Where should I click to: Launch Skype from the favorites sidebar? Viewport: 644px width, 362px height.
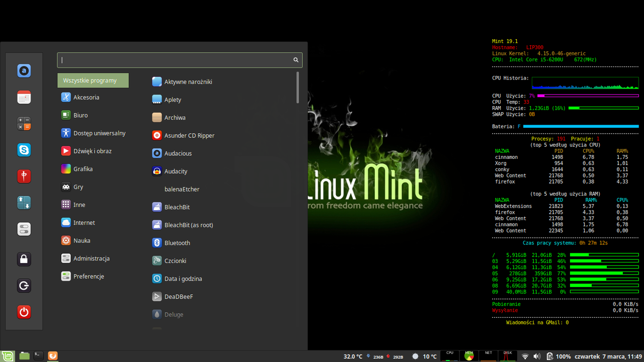[24, 150]
